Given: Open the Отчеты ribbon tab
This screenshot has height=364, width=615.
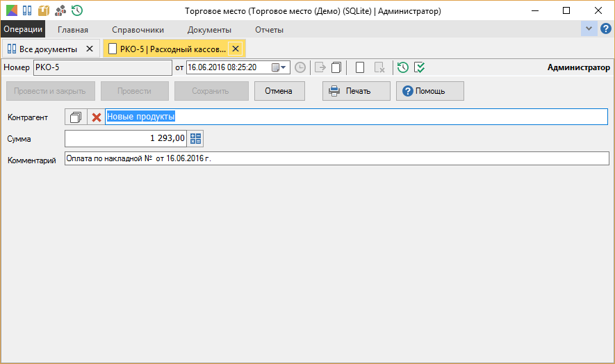Looking at the screenshot, I should [x=270, y=30].
